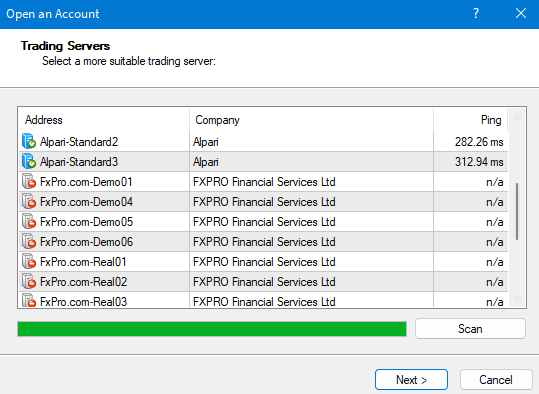This screenshot has width=539, height=394.
Task: Sort servers by Company column header
Action: 311,120
